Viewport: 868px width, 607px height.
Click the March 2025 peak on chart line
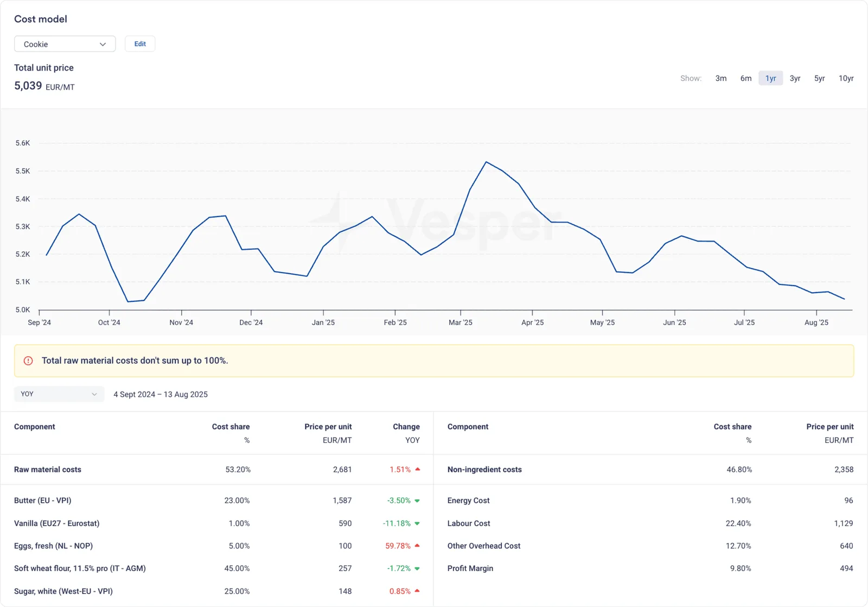(x=486, y=162)
